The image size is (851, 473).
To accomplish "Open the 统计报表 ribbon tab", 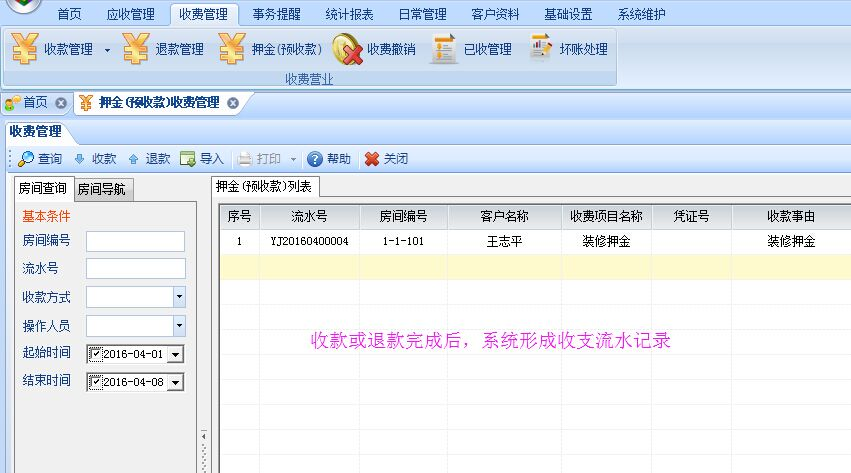I will [349, 14].
